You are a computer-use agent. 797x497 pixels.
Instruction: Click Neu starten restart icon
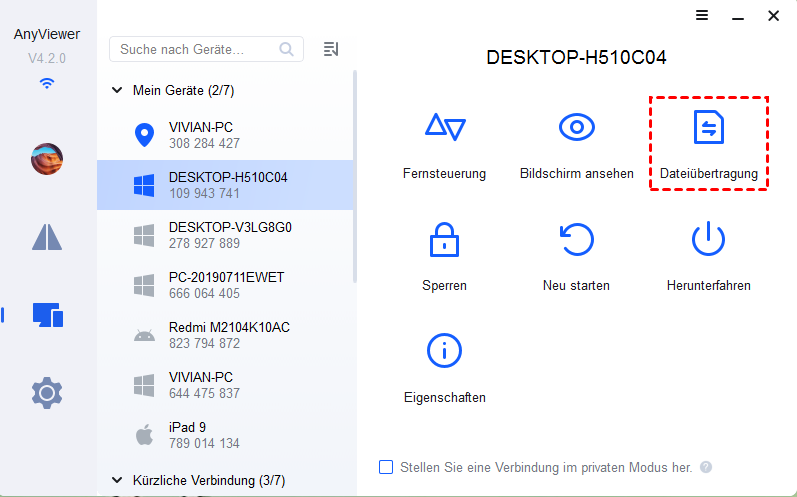[x=576, y=239]
